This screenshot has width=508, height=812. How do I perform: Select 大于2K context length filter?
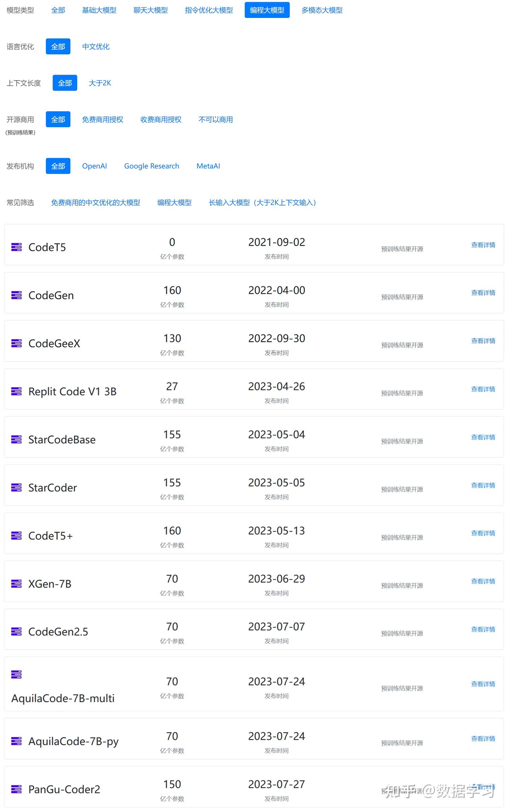click(x=100, y=83)
